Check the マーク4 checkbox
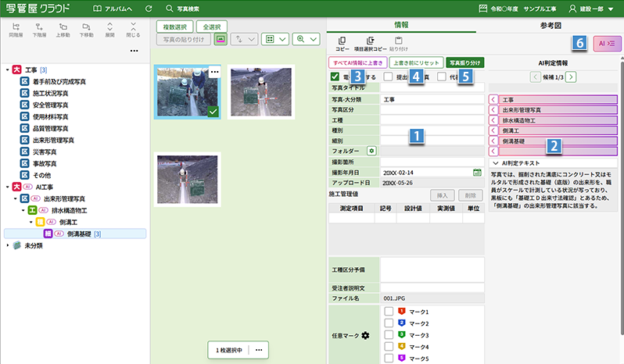Viewport: 624px width, 364px height. tap(389, 346)
